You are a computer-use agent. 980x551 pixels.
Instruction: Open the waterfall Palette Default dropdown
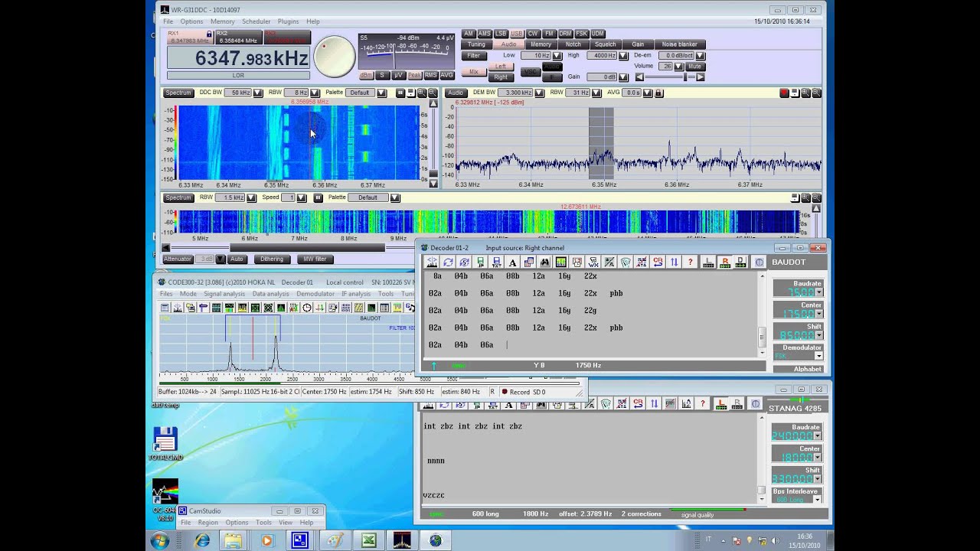pyautogui.click(x=381, y=93)
